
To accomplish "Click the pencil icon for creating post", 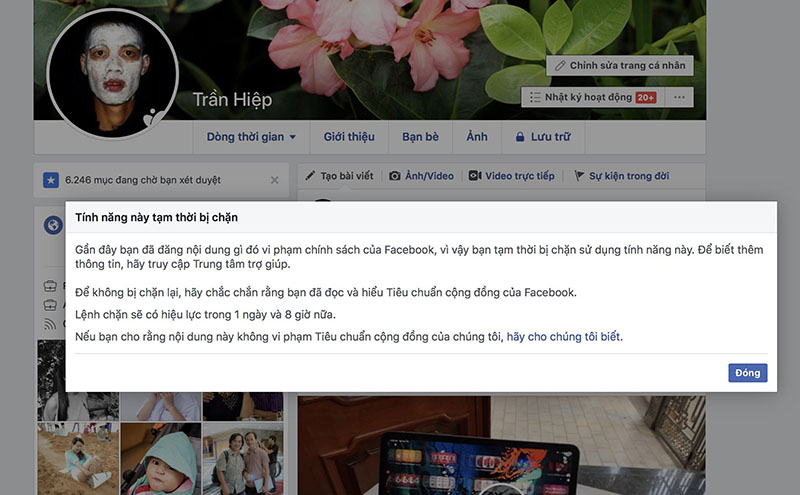I will 310,176.
